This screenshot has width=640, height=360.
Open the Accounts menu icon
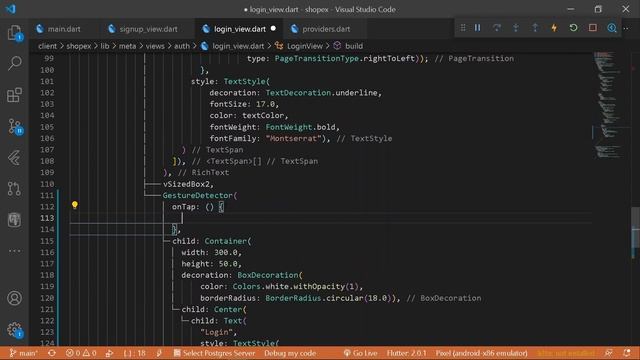point(15,298)
